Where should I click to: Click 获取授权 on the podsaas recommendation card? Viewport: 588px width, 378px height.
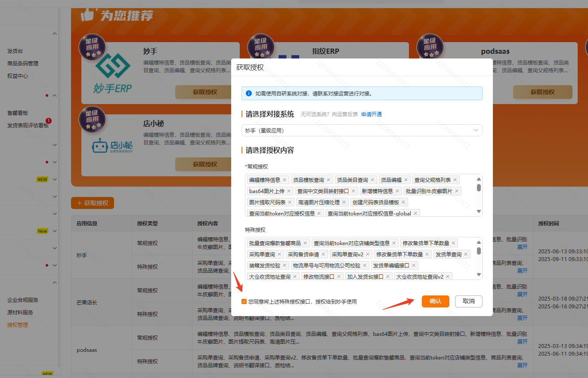click(543, 92)
